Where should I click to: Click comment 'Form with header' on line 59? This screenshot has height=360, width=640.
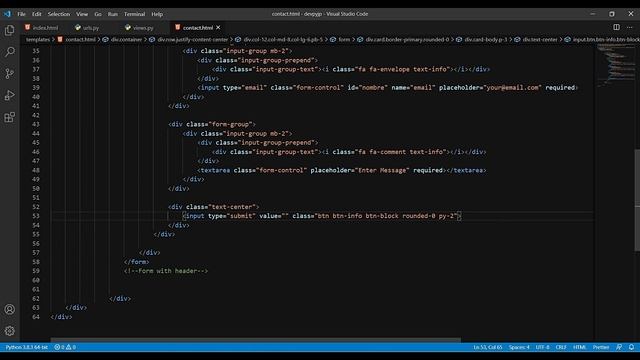166,271
